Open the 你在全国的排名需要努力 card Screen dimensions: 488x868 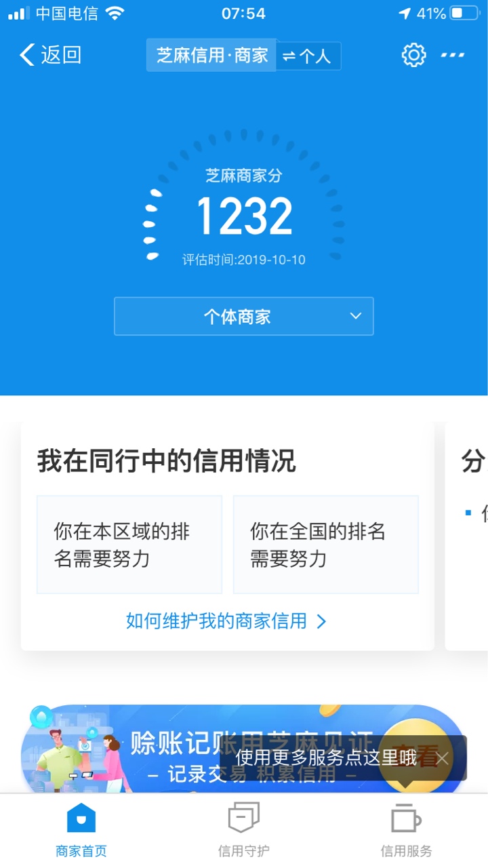(326, 545)
